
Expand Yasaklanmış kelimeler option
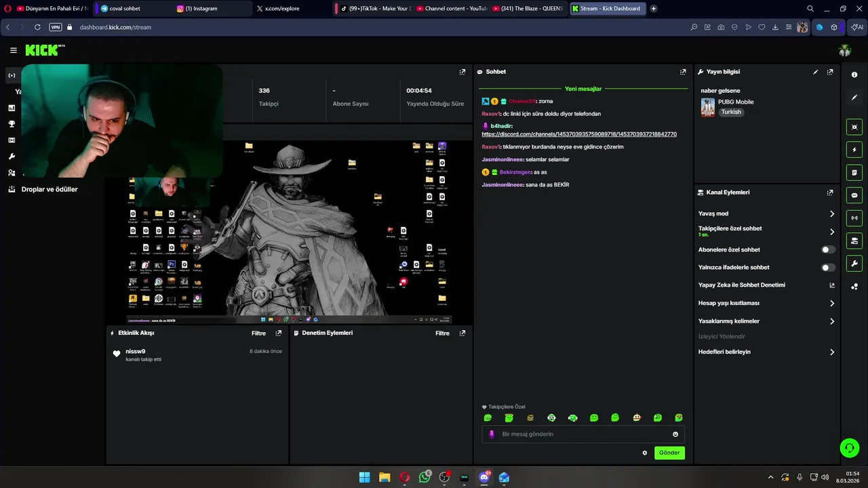(x=766, y=321)
